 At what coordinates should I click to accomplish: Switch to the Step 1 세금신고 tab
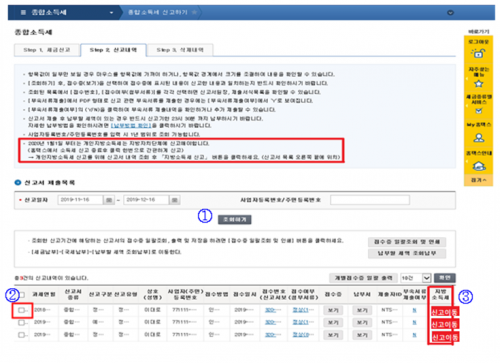[47, 50]
